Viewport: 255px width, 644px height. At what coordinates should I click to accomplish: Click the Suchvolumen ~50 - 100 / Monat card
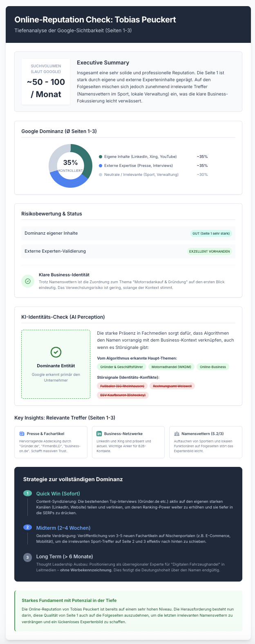pos(46,82)
